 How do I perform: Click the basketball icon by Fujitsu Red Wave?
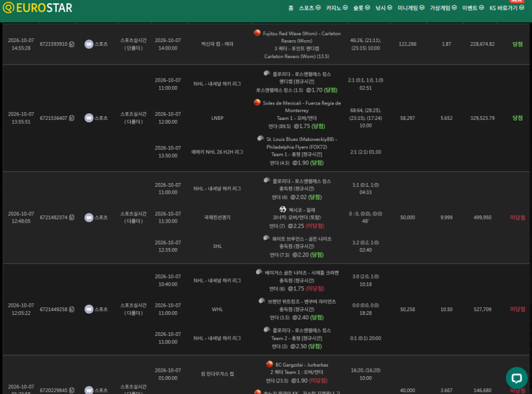point(257,33)
